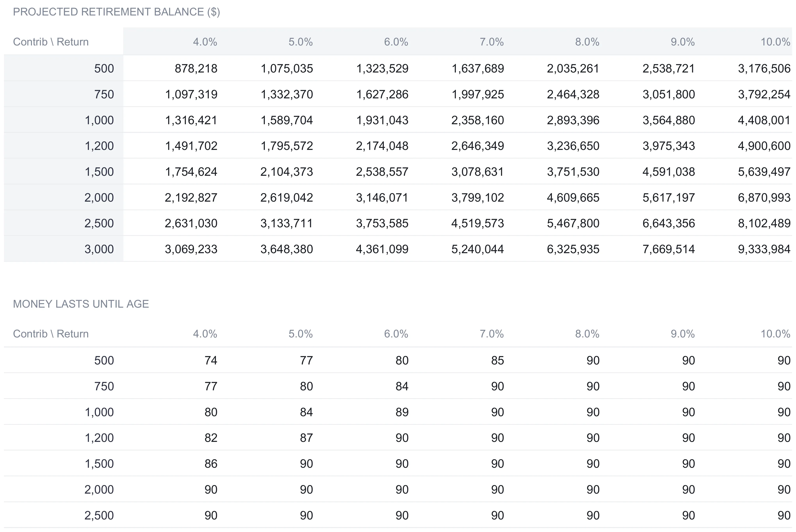Click the 9,333,984 balance cell

(x=764, y=249)
